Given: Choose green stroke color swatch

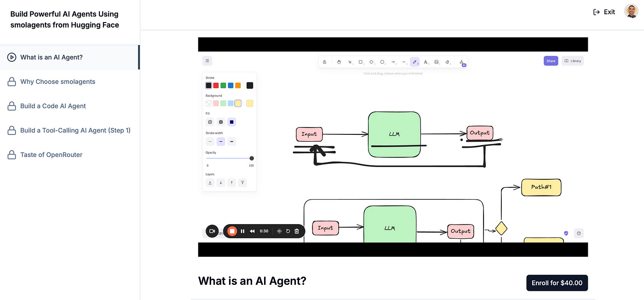Looking at the screenshot, I should pos(223,86).
